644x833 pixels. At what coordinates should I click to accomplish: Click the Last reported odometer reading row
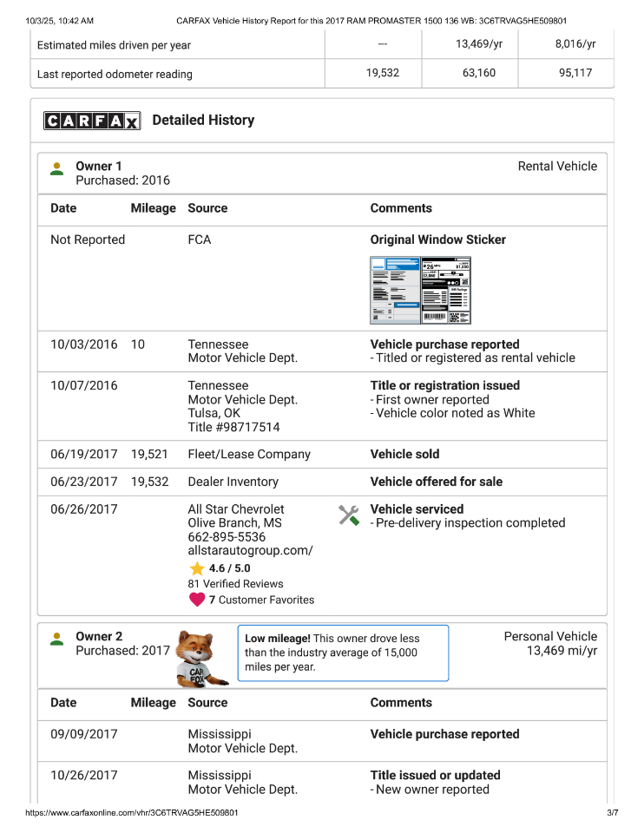(x=115, y=74)
